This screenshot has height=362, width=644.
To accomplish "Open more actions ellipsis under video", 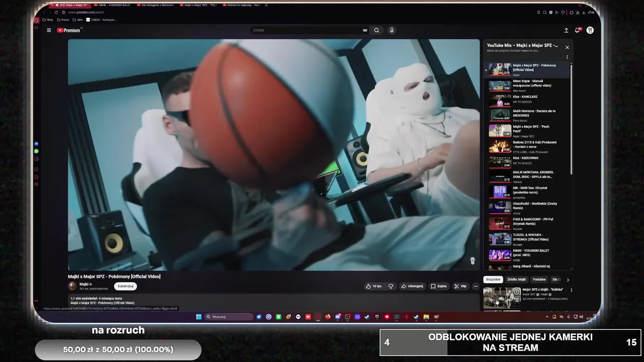I will [475, 286].
